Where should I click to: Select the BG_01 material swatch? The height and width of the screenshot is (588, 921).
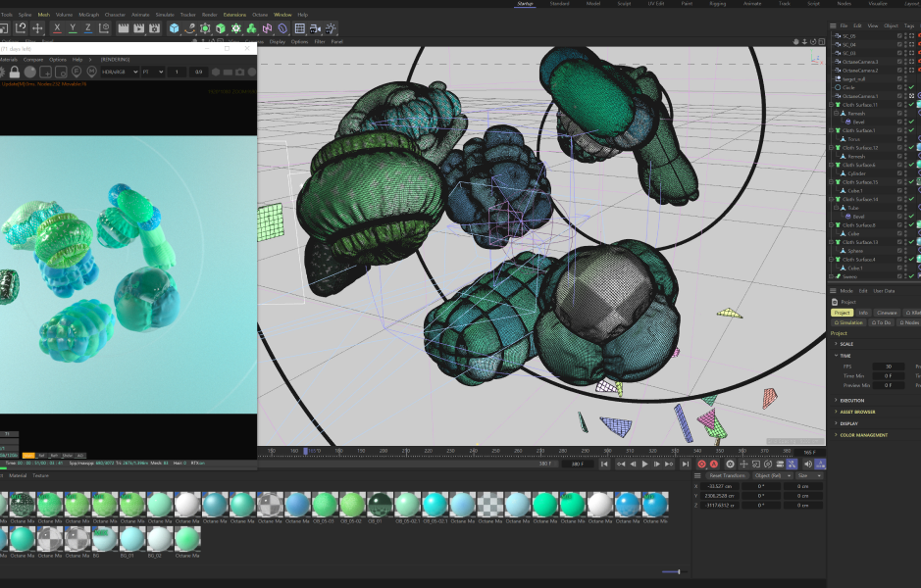click(132, 538)
